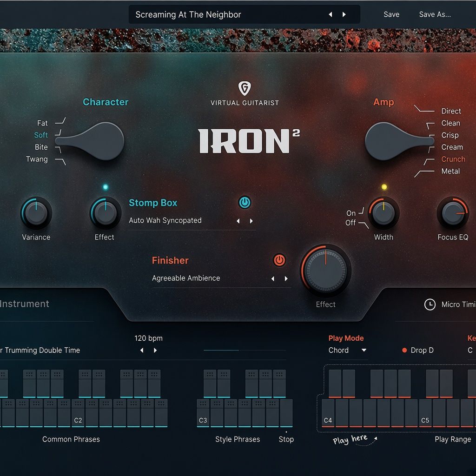Previous style arrow below 120 bpm
Screen dimensions: 476x476
[x=142, y=350]
